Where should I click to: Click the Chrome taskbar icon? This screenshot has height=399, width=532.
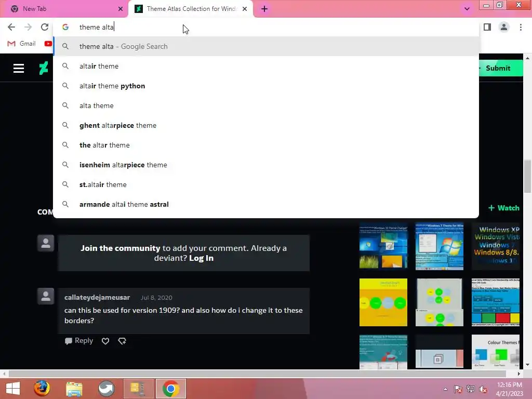(170, 389)
